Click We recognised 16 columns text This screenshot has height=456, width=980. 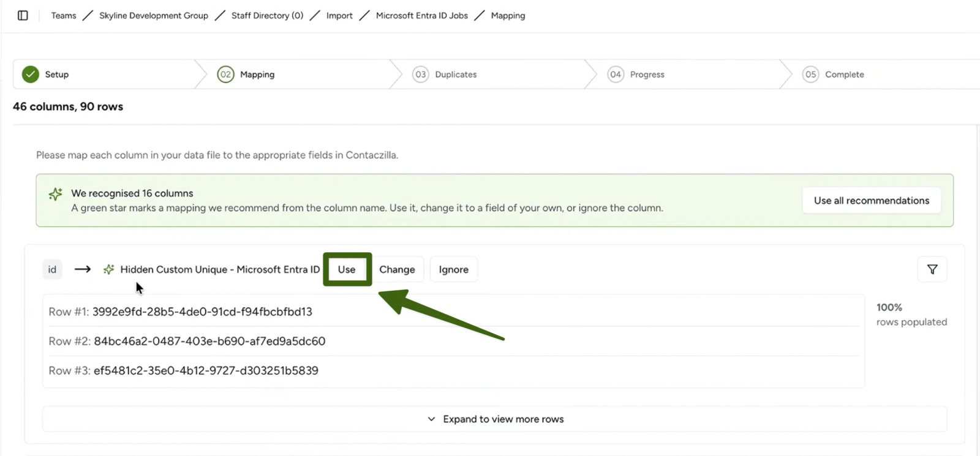(x=132, y=193)
